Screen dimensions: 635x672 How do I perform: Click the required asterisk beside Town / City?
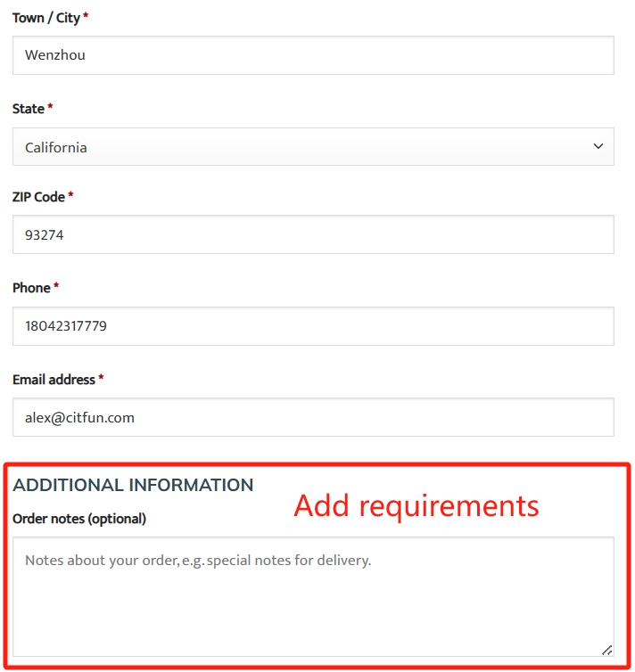point(86,18)
